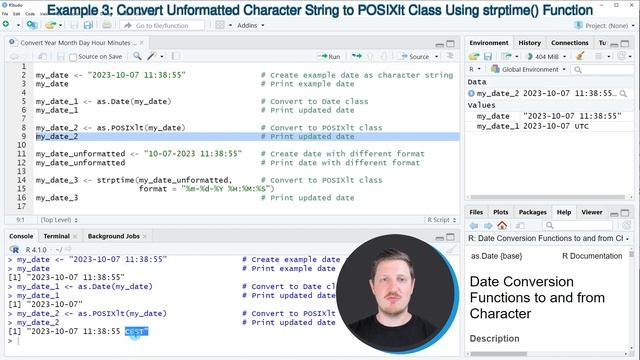Open the R language dropdown in Environment

pyautogui.click(x=475, y=69)
